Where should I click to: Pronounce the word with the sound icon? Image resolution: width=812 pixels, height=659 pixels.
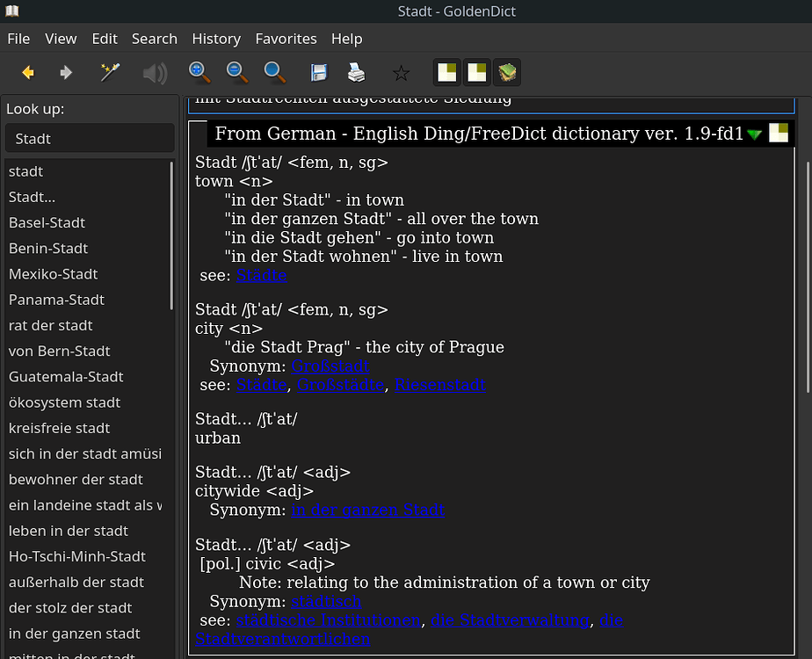click(155, 73)
